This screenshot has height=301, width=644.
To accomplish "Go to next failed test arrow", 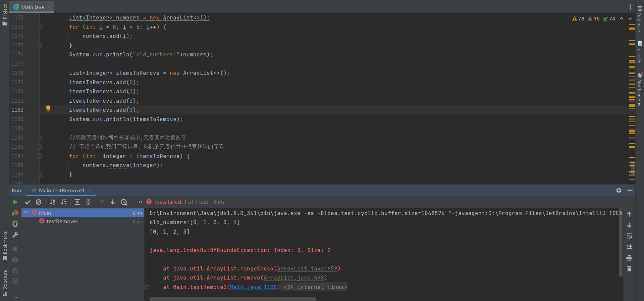I will point(113,202).
